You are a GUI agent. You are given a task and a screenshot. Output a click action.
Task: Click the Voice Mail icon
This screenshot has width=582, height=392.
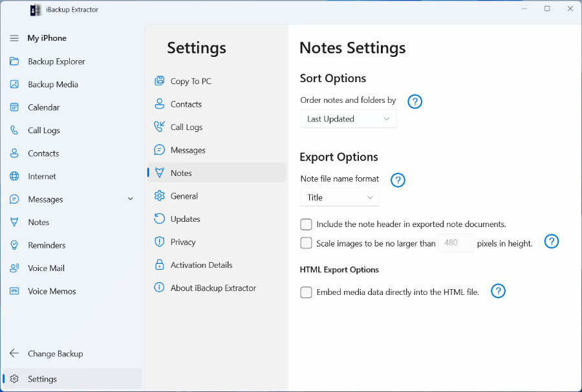click(14, 268)
